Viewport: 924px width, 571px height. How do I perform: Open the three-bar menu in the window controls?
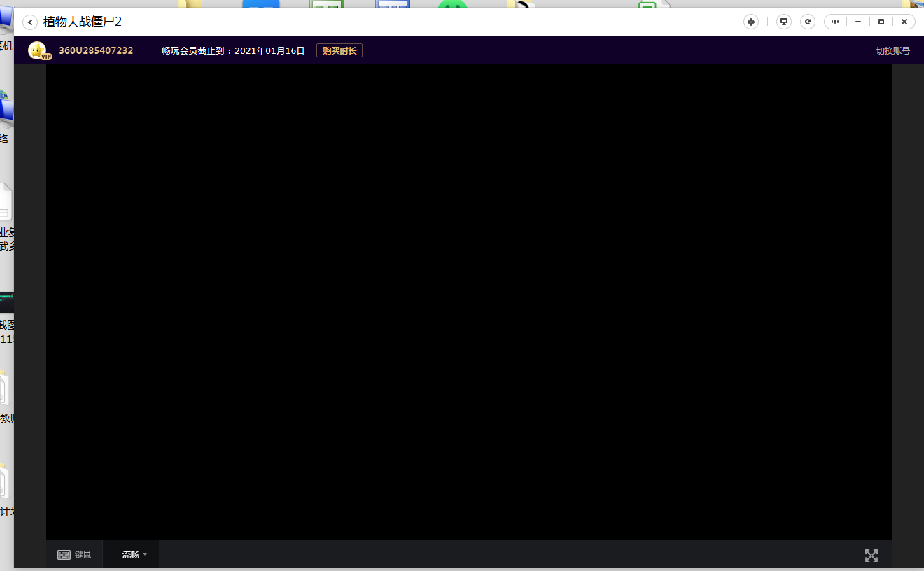pos(835,22)
